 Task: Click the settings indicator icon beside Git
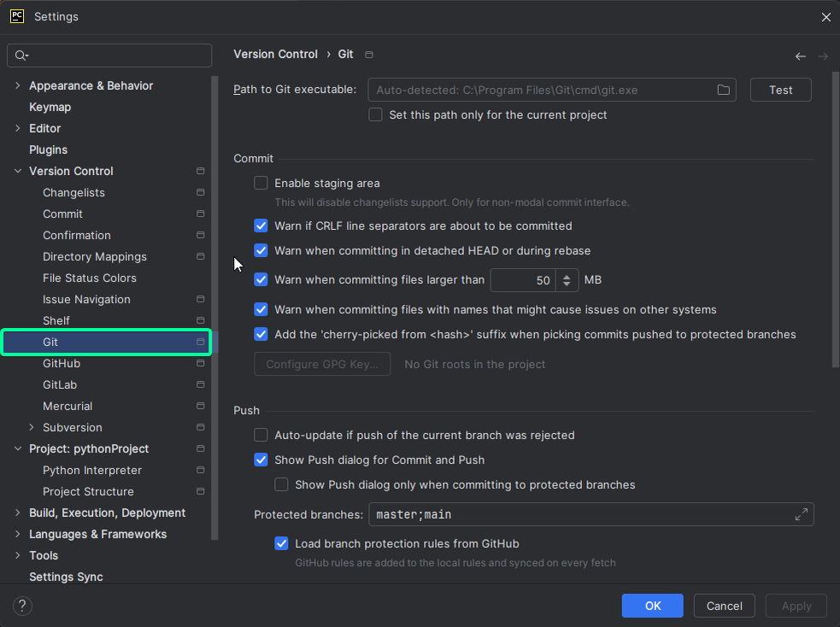199,342
